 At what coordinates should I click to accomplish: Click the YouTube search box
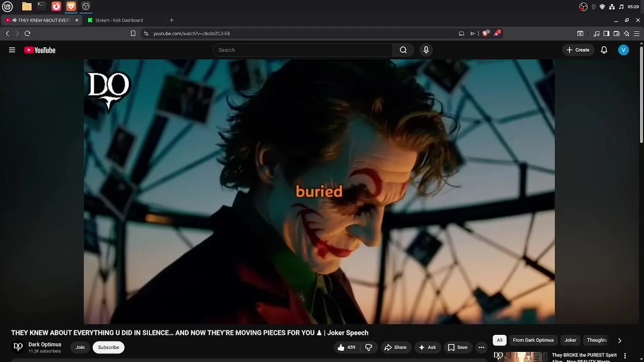302,50
